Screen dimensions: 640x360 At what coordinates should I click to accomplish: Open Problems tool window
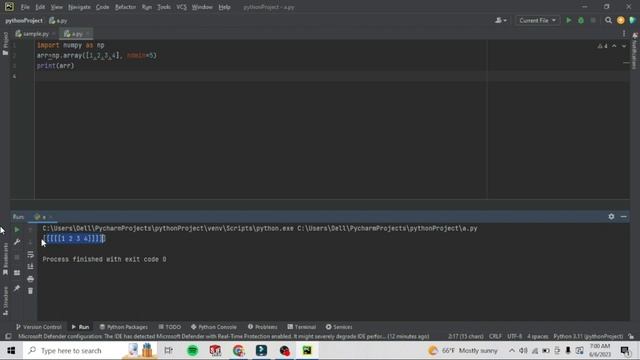[262, 327]
